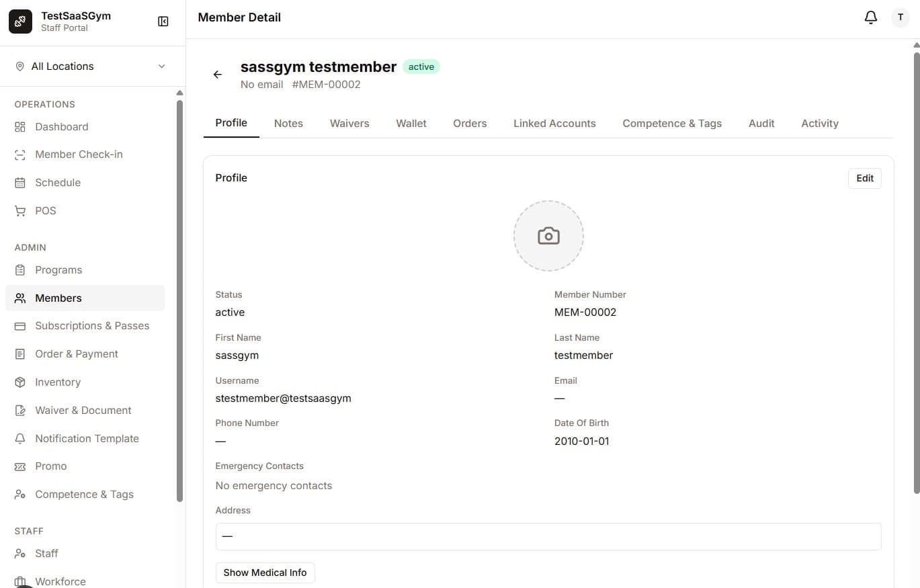Click the Order & Payment receipt icon

[x=20, y=354]
